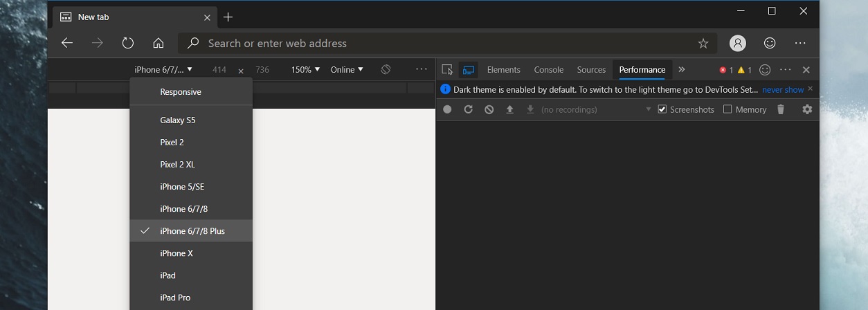
Task: Open device toolbar more options
Action: click(x=422, y=69)
